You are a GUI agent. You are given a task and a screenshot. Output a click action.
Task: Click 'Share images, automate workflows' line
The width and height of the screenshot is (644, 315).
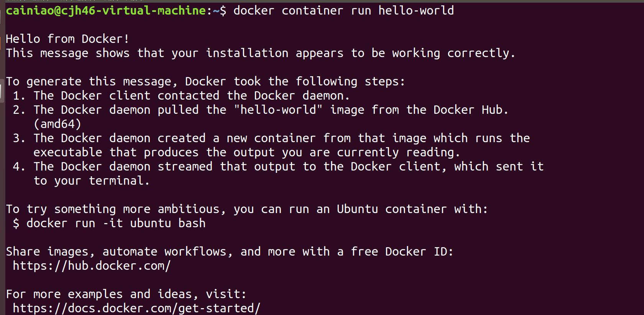230,252
